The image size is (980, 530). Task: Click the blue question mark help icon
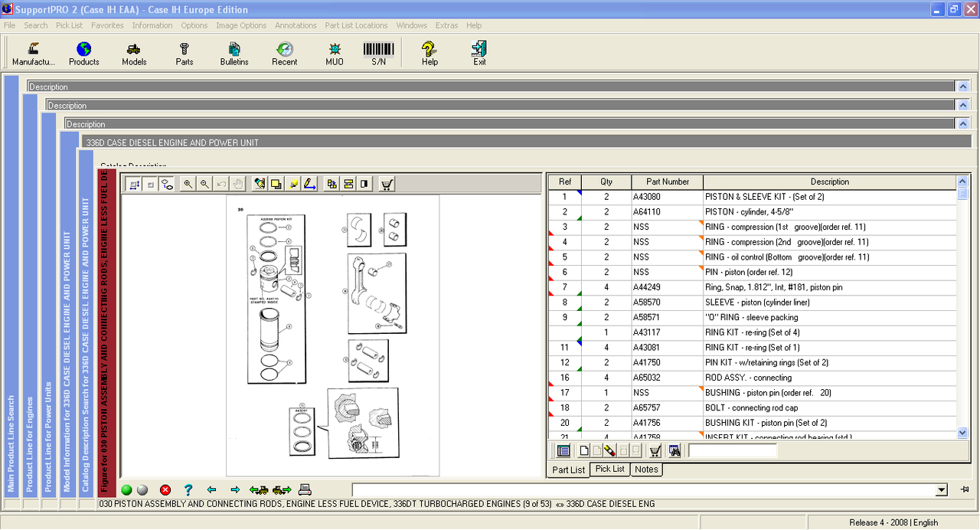click(x=188, y=490)
